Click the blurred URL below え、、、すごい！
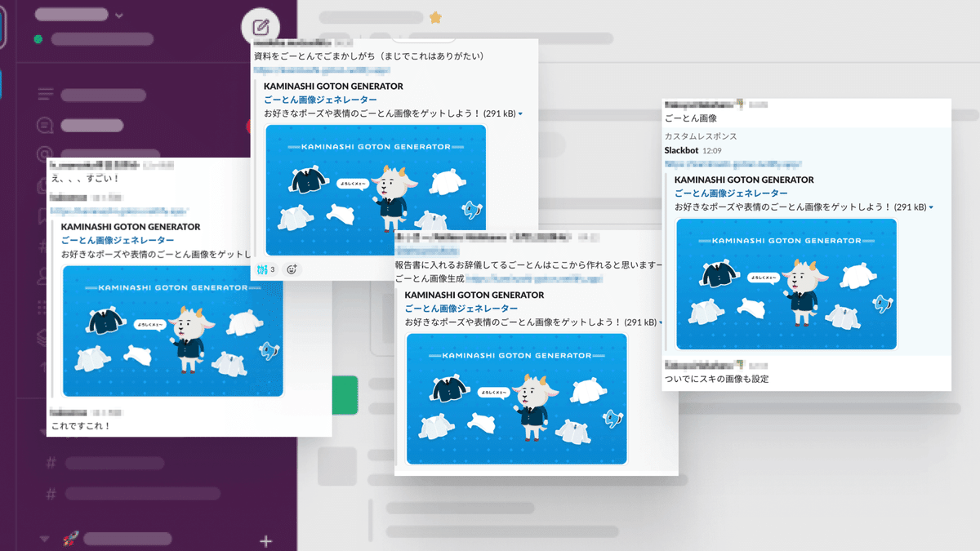 point(121,211)
